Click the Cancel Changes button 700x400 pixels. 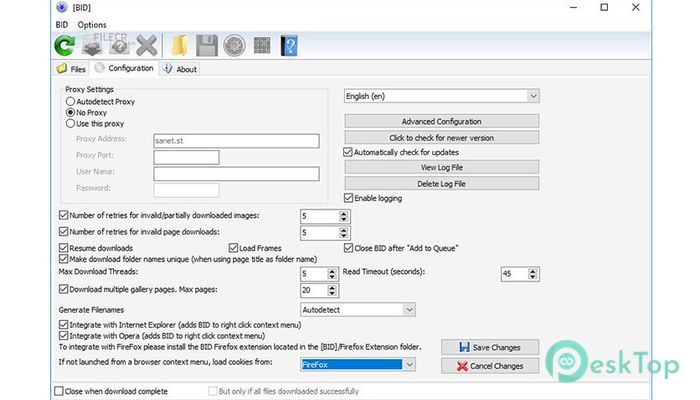(490, 366)
